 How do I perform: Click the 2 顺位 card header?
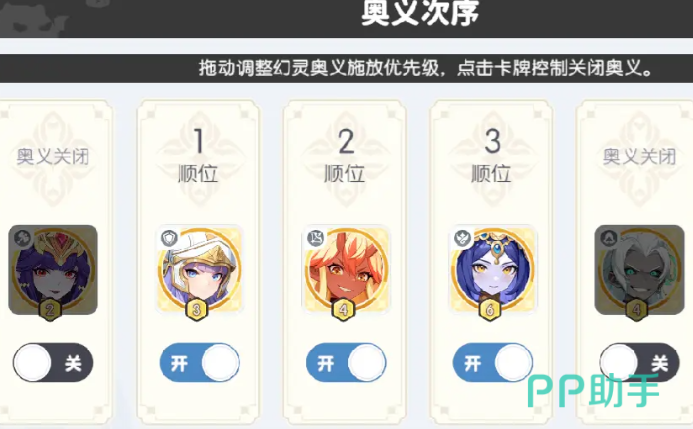[345, 156]
